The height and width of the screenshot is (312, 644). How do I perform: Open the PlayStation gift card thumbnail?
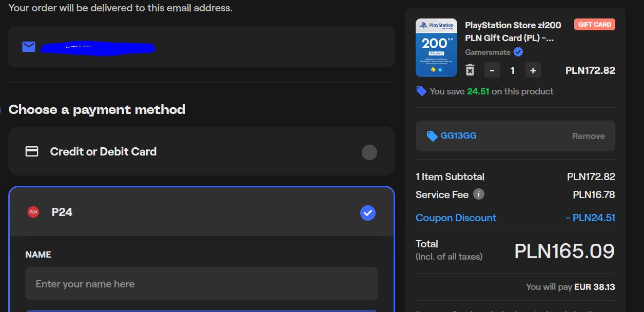click(x=436, y=48)
